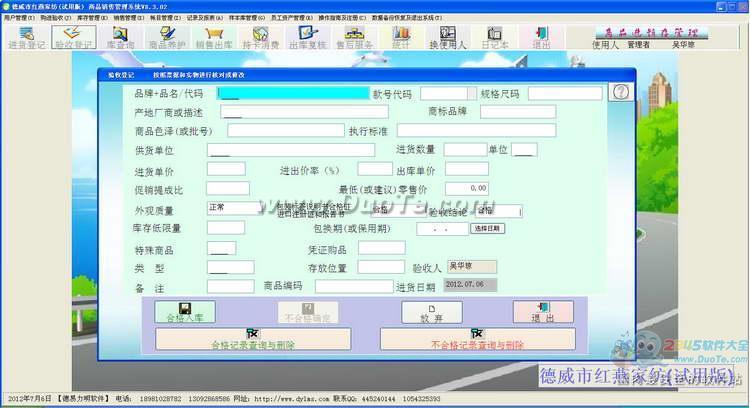The height and width of the screenshot is (408, 750).
Task: Click the 售后服务 toolbar icon
Action: point(354,38)
